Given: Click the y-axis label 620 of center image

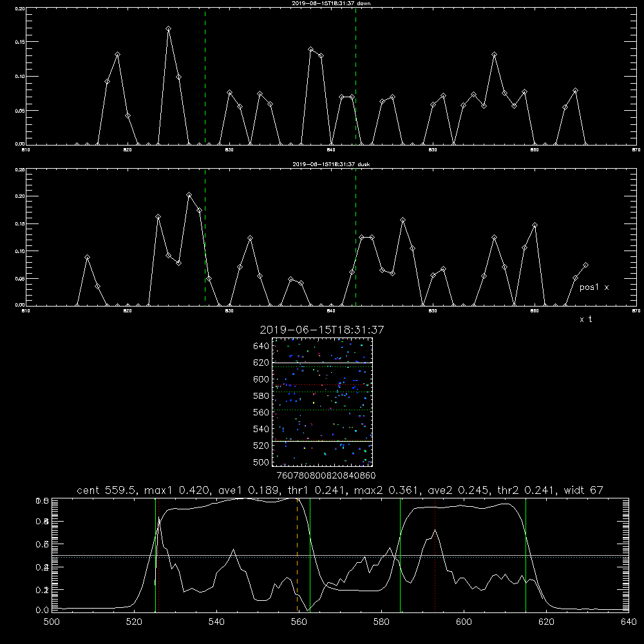Looking at the screenshot, I should pyautogui.click(x=261, y=363).
